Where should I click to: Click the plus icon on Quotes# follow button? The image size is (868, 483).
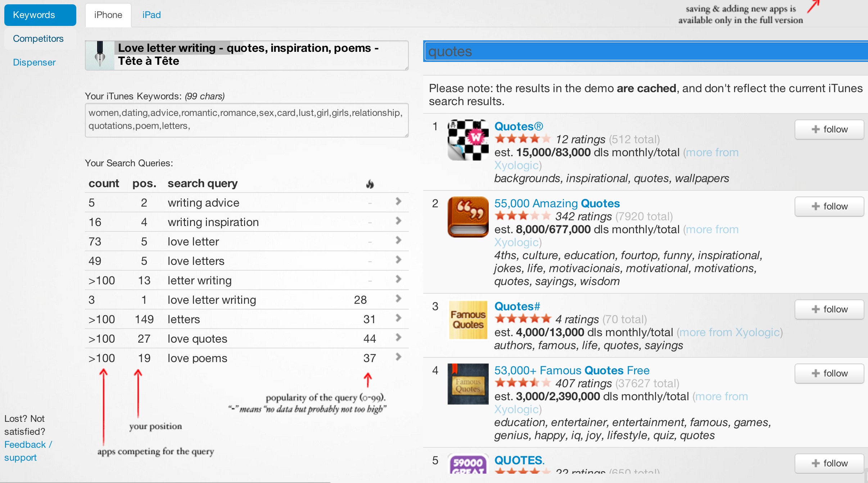click(x=815, y=309)
